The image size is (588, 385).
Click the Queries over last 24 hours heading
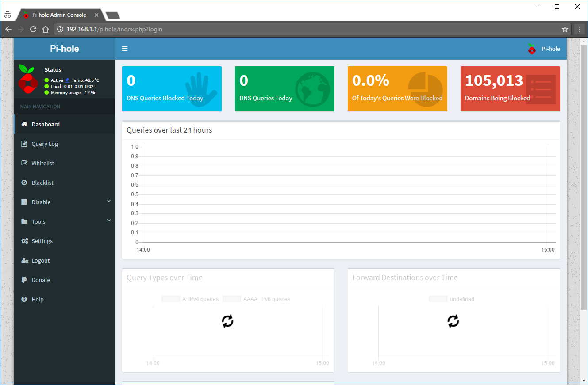click(169, 130)
